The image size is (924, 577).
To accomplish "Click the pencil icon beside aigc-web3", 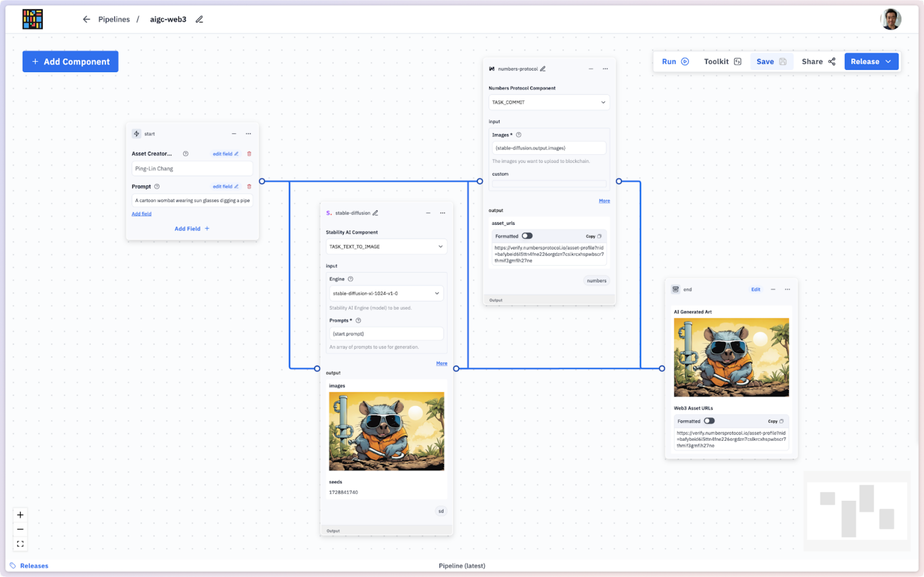I will click(199, 19).
